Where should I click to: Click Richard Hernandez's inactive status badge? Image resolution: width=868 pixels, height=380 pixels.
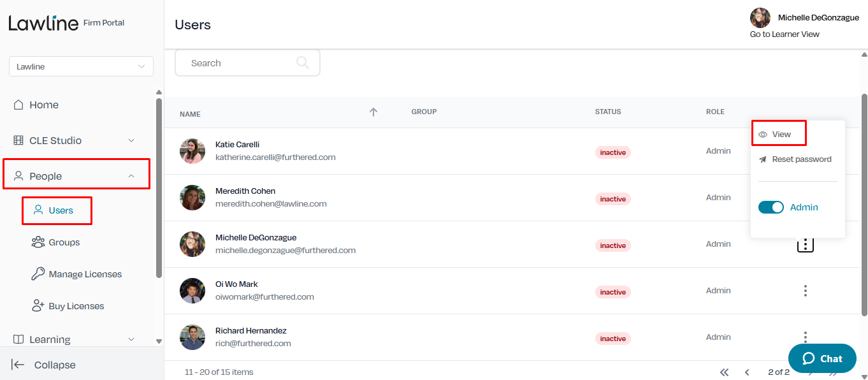pyautogui.click(x=612, y=339)
